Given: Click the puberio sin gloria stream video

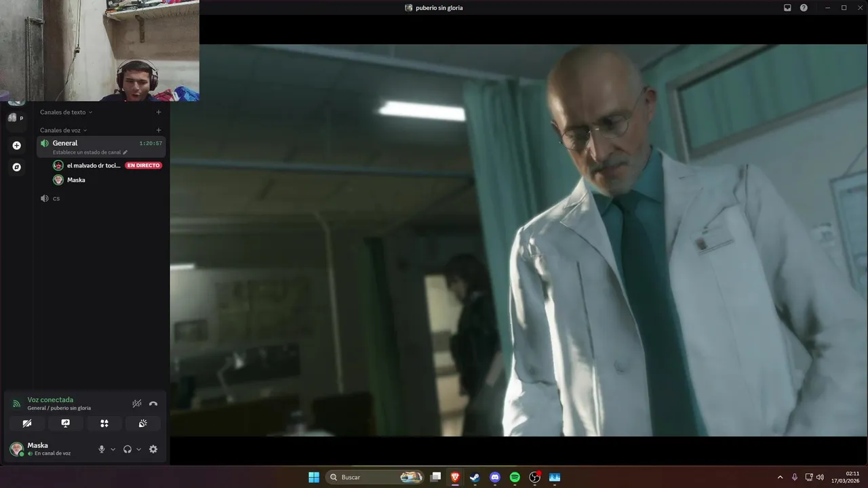Looking at the screenshot, I should [x=519, y=241].
